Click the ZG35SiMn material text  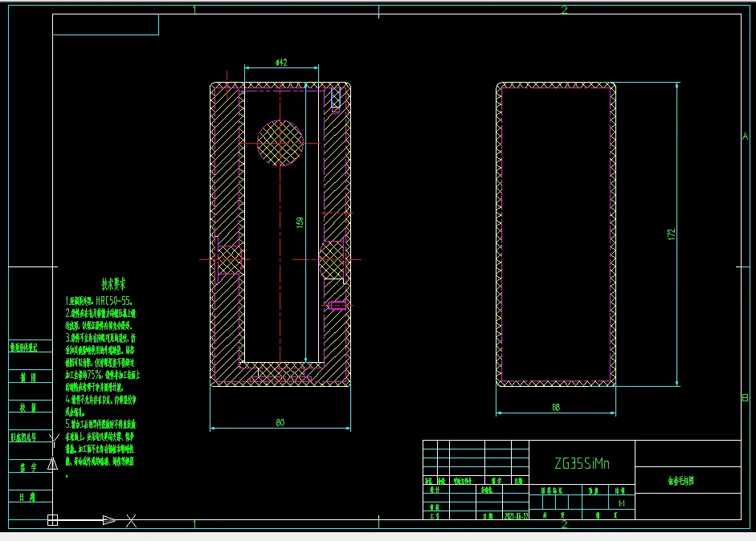pos(582,464)
